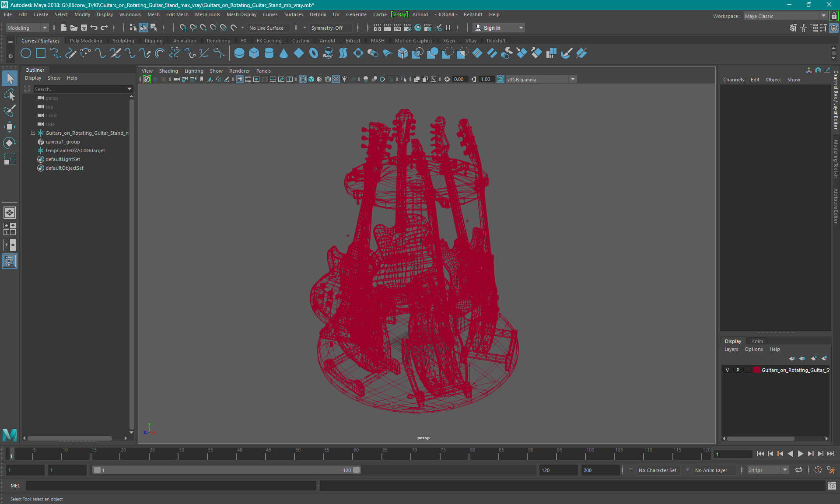This screenshot has width=840, height=504.
Task: Click the Arnold menu item
Action: 420,14
